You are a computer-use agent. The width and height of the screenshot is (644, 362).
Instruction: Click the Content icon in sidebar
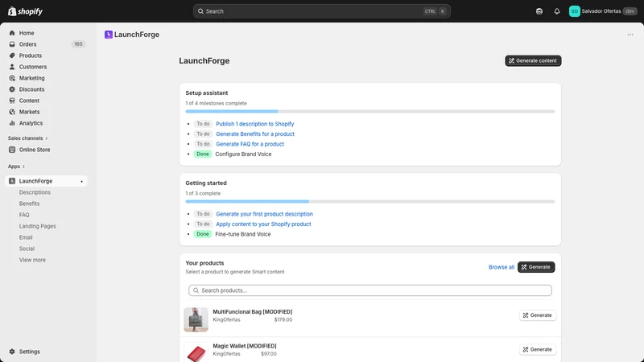[x=12, y=101]
